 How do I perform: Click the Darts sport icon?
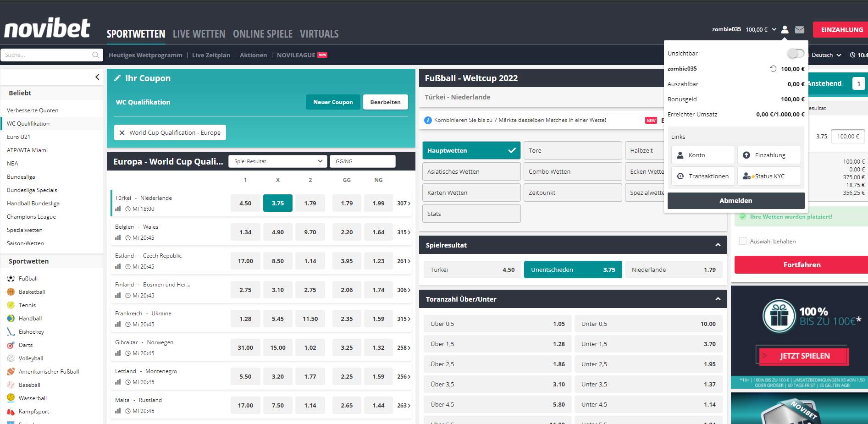tap(11, 345)
